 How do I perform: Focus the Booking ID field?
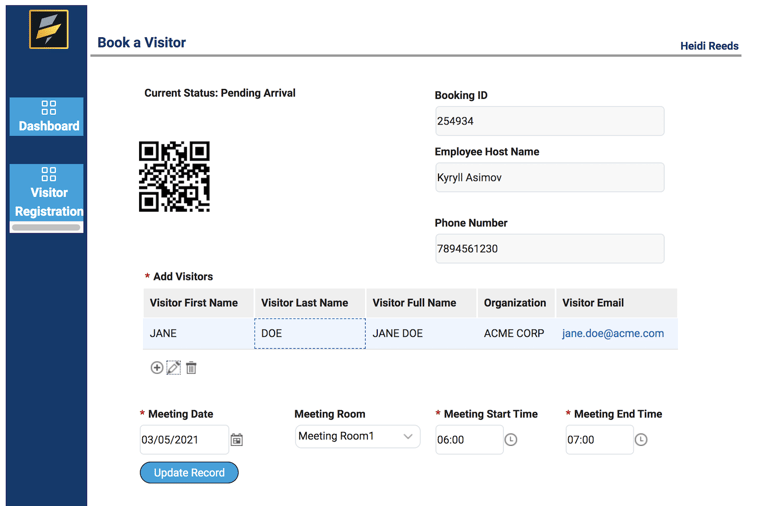[549, 121]
